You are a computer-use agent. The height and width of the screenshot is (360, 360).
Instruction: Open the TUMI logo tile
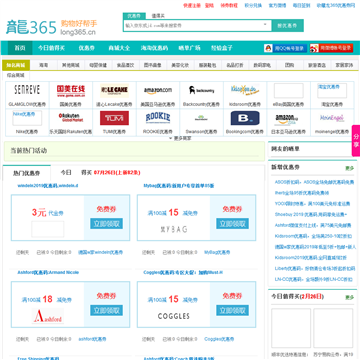point(114,118)
